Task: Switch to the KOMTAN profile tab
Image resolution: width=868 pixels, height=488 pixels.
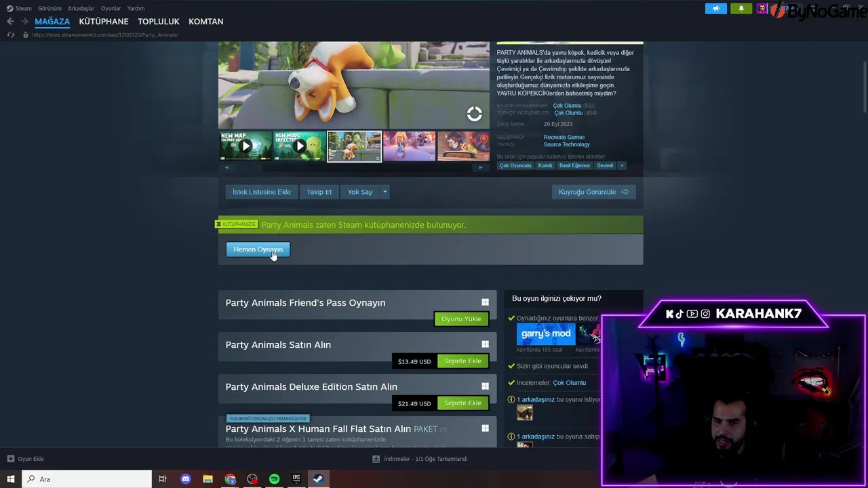Action: tap(206, 22)
